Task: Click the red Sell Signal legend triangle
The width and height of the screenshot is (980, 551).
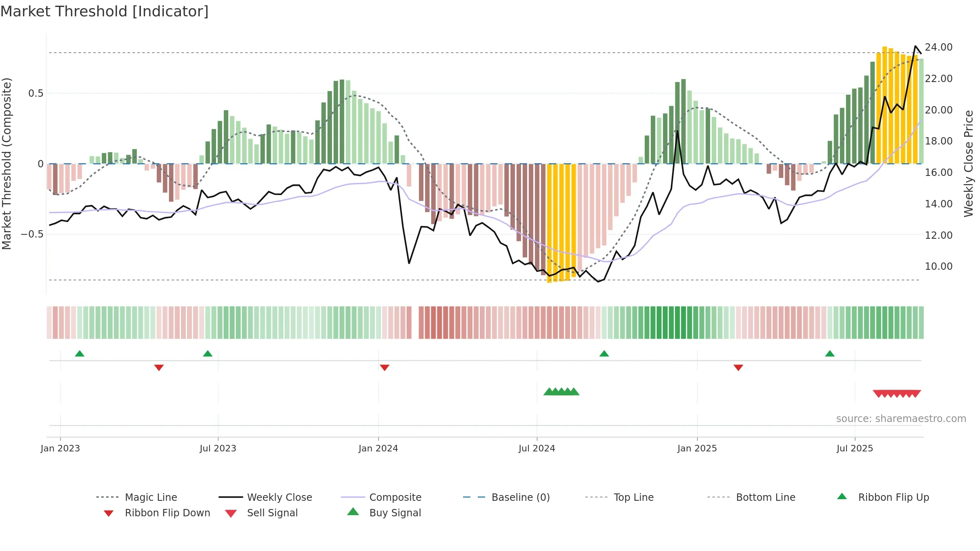Action: coord(231,513)
